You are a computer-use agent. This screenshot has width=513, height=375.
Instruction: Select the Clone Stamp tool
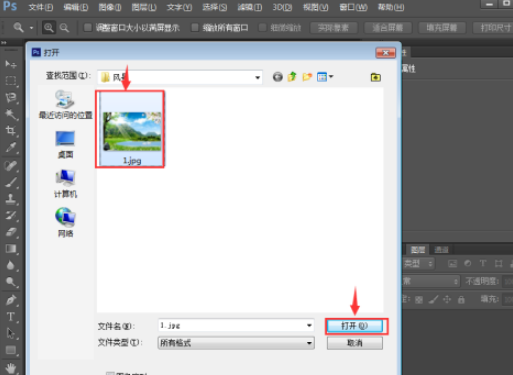coord(11,199)
